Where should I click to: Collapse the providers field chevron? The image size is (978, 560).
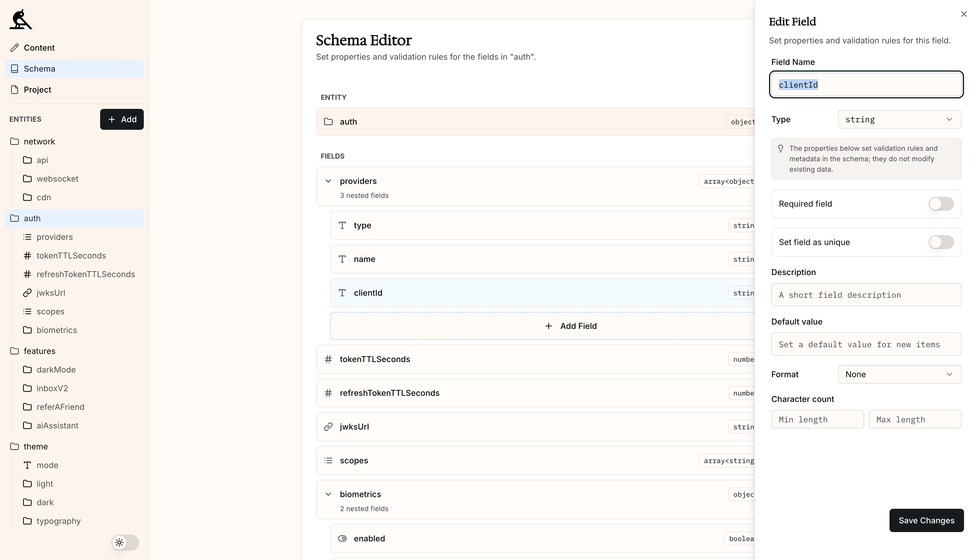pyautogui.click(x=328, y=181)
